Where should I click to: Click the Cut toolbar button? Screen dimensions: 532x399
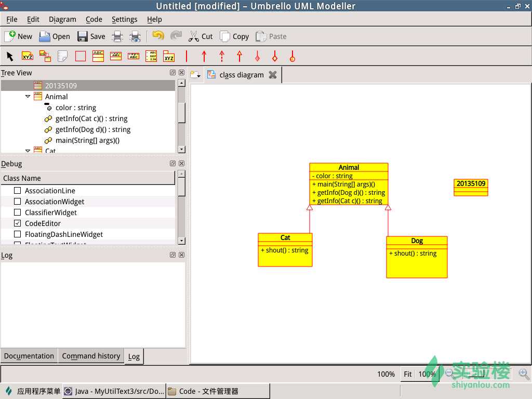(x=201, y=36)
